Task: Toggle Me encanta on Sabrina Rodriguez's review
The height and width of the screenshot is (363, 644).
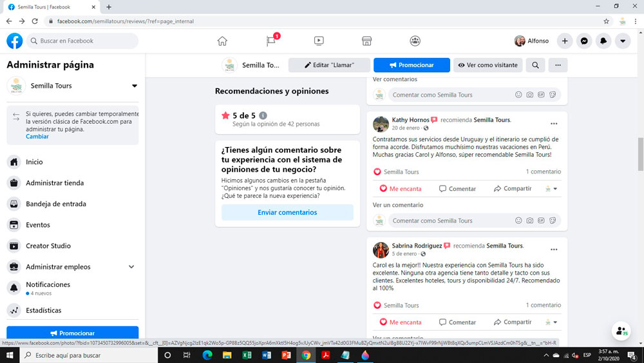Action: pyautogui.click(x=401, y=322)
